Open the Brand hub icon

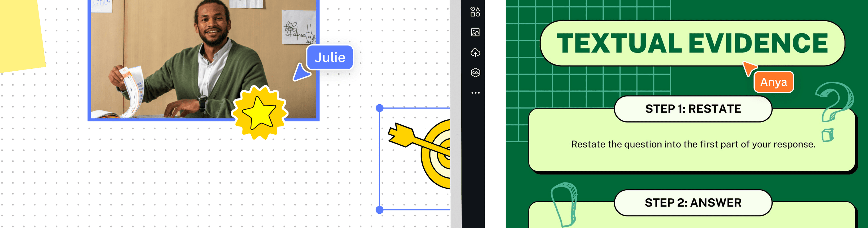[x=475, y=73]
